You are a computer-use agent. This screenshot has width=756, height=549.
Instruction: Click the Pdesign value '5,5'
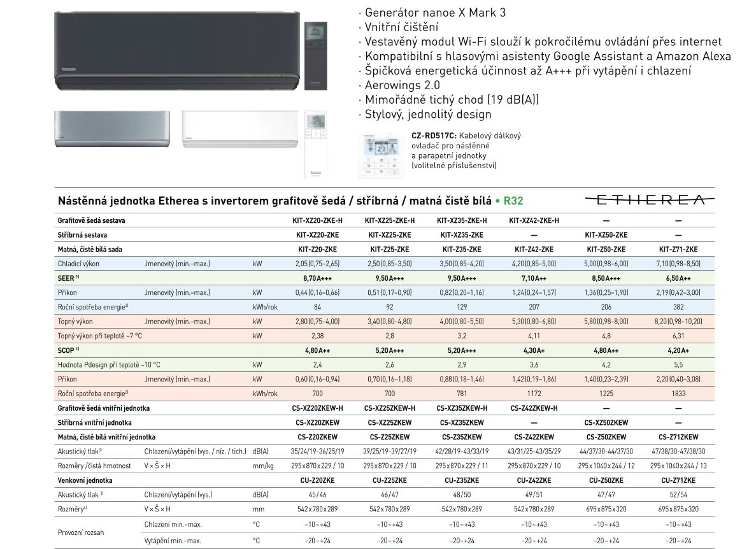point(678,365)
